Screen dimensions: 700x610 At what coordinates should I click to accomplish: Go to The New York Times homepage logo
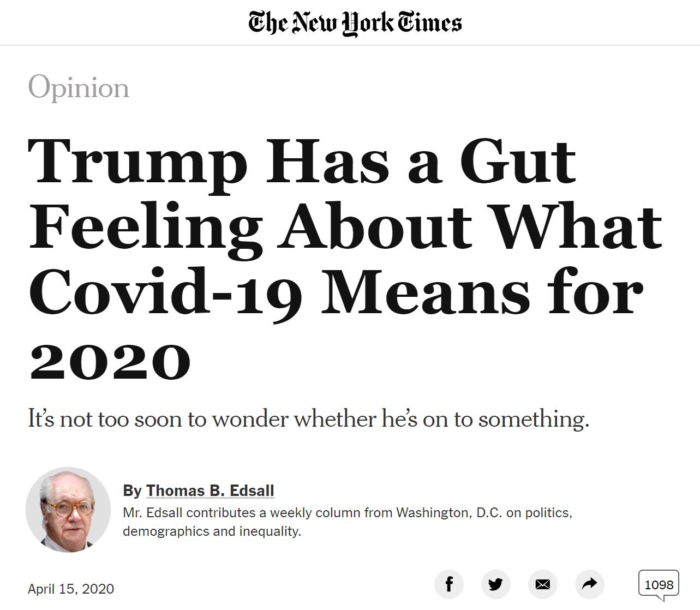point(355,23)
